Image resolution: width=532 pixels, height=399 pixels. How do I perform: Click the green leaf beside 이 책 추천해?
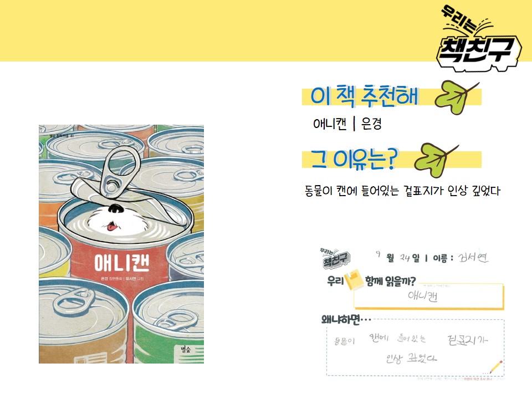click(457, 98)
